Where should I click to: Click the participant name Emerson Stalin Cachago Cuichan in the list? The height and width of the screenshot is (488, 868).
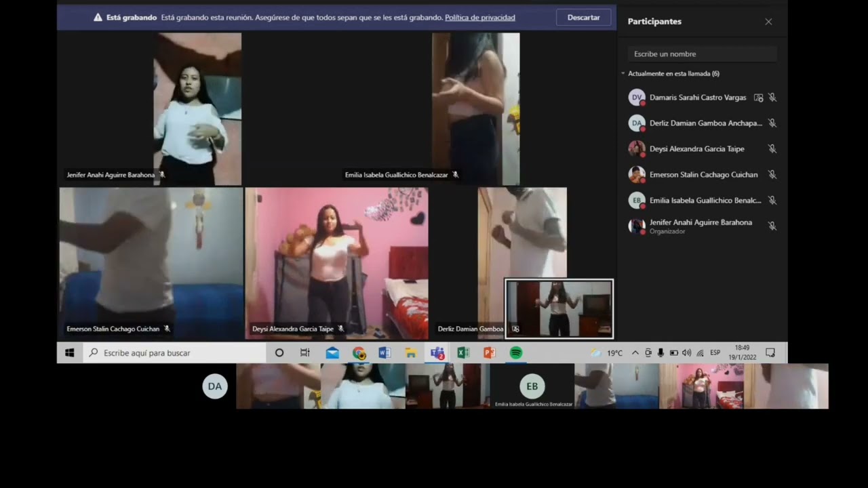704,175
